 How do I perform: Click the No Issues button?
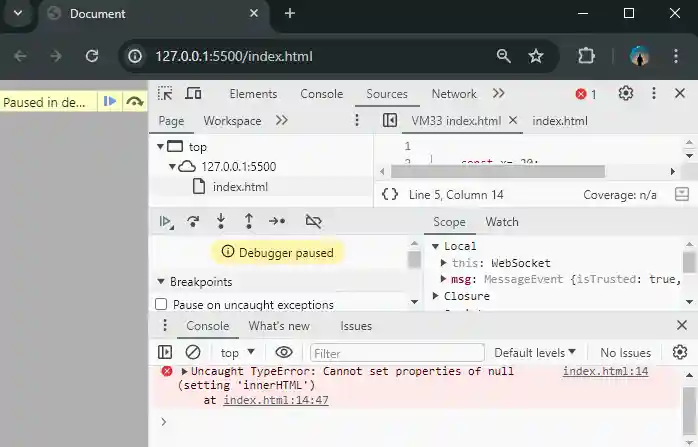pos(625,353)
